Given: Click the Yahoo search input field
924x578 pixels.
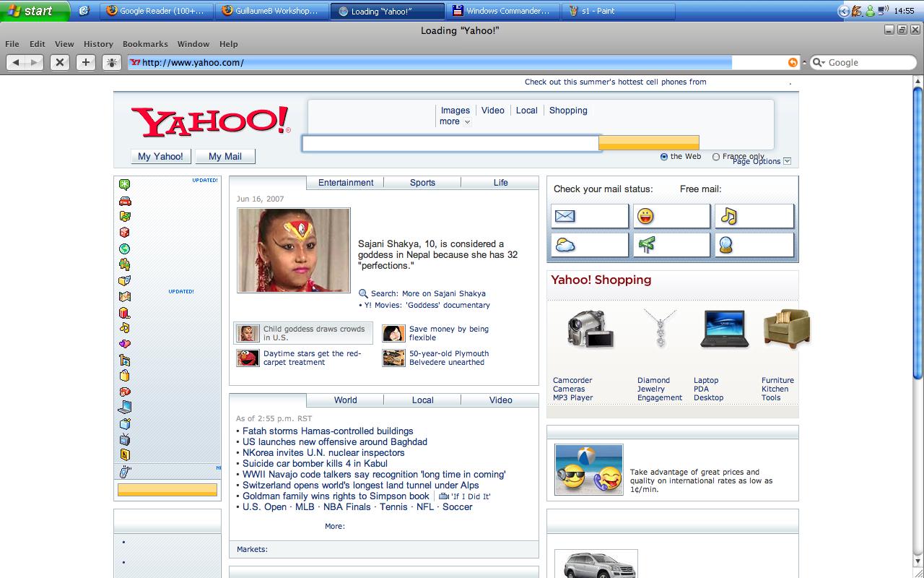Looking at the screenshot, I should [x=450, y=143].
